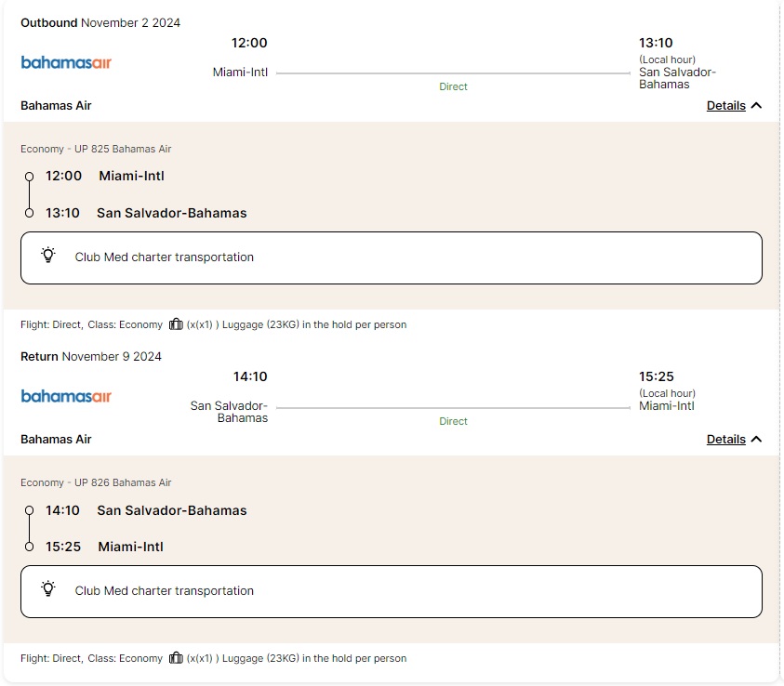Click the Return November 9 2024 heading
This screenshot has height=686, width=784.
pos(91,356)
